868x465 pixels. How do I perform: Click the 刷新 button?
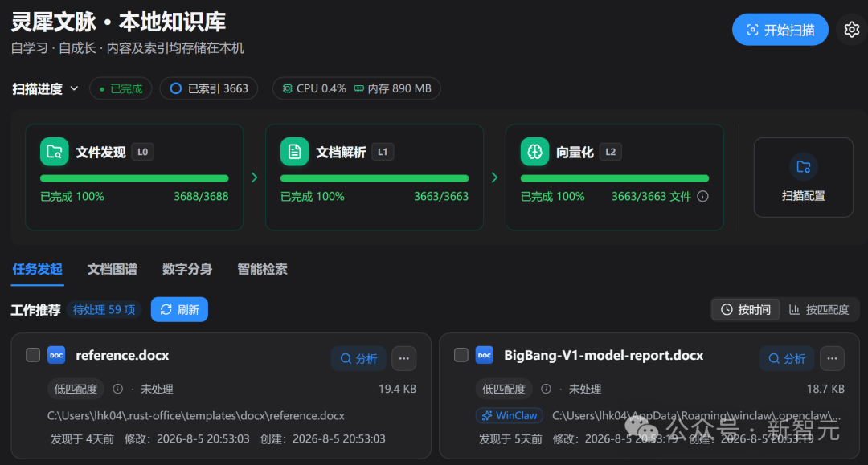[179, 310]
